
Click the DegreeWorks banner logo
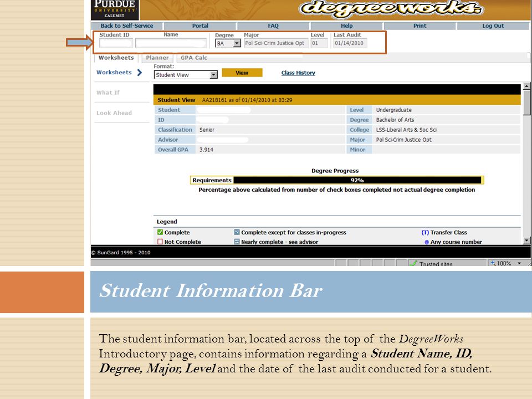click(391, 8)
